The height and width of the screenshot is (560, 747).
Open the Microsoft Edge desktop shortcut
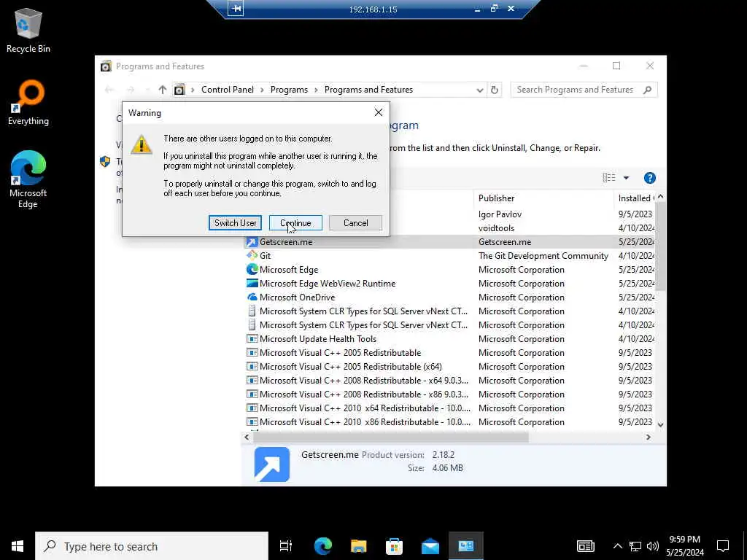point(28,179)
